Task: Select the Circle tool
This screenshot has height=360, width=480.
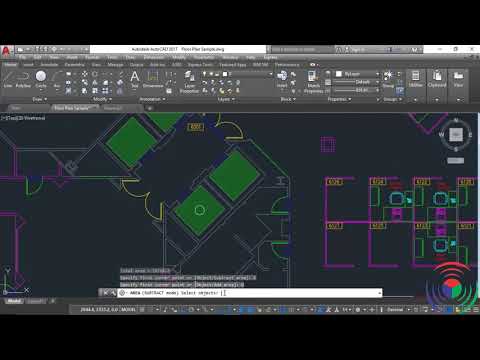Action: 41,79
